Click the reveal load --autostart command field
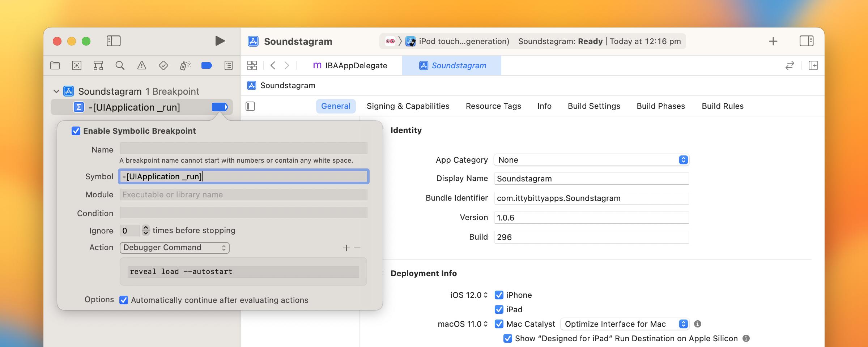The image size is (868, 347). click(x=243, y=272)
